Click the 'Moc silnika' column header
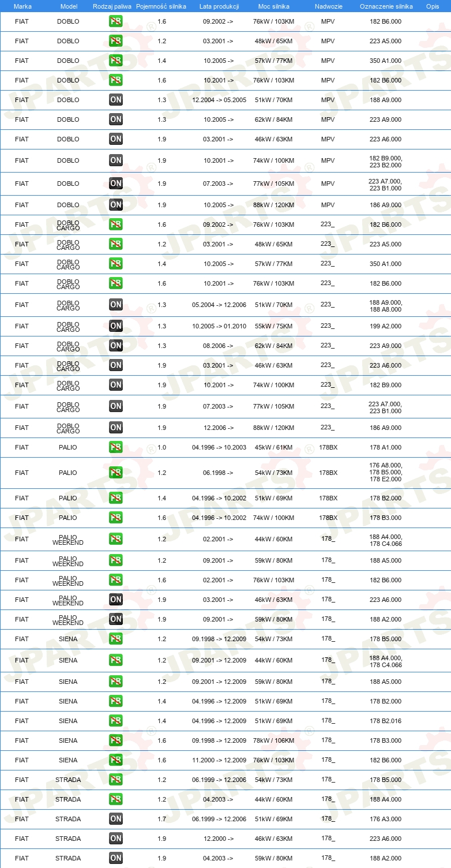Viewport: 451px width, 868px height. [274, 6]
